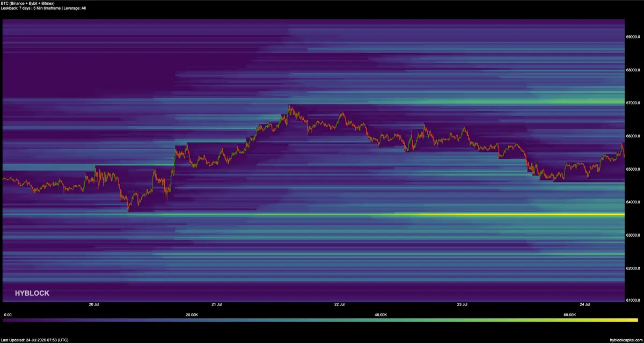Image resolution: width=644 pixels, height=343 pixels.
Task: Click the "24 Jul" date label
Action: [x=585, y=304]
